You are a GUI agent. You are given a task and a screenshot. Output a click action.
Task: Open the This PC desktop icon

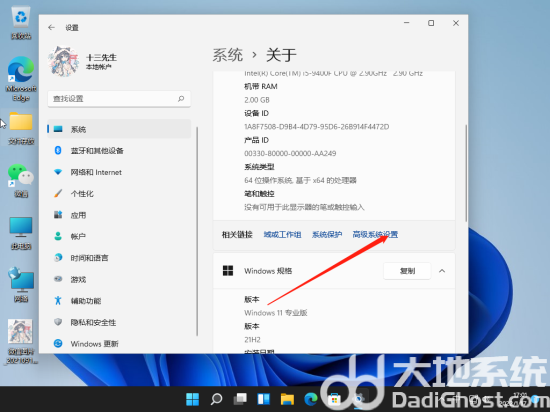click(21, 233)
